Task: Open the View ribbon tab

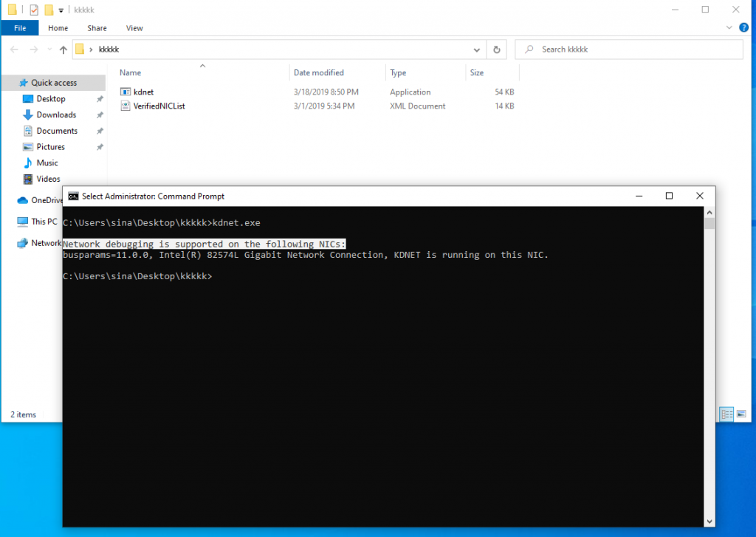Action: 134,28
